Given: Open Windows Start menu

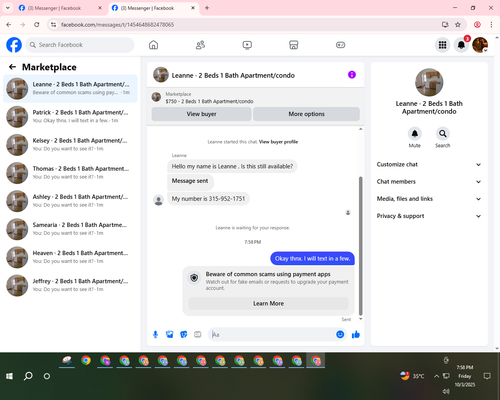Looking at the screenshot, I should pyautogui.click(x=9, y=376).
